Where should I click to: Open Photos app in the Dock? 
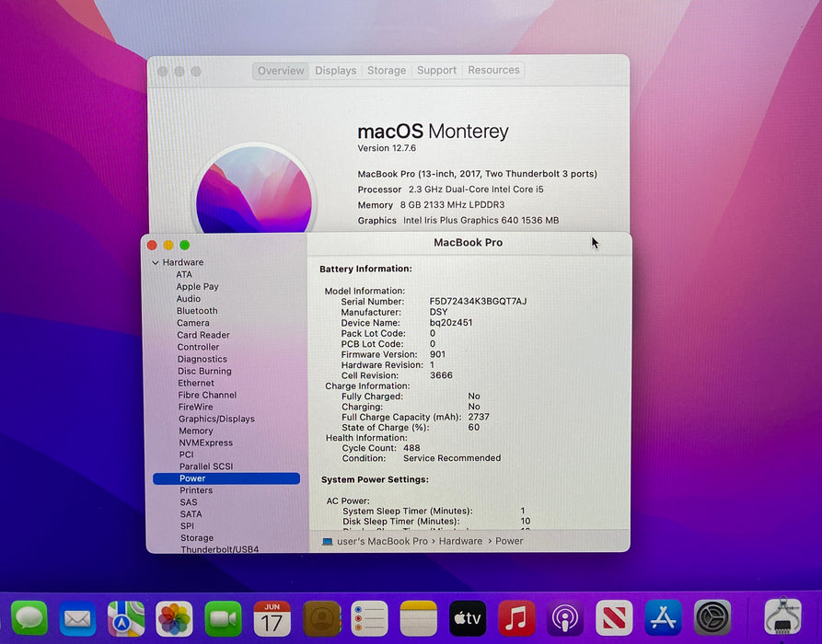pos(174,619)
